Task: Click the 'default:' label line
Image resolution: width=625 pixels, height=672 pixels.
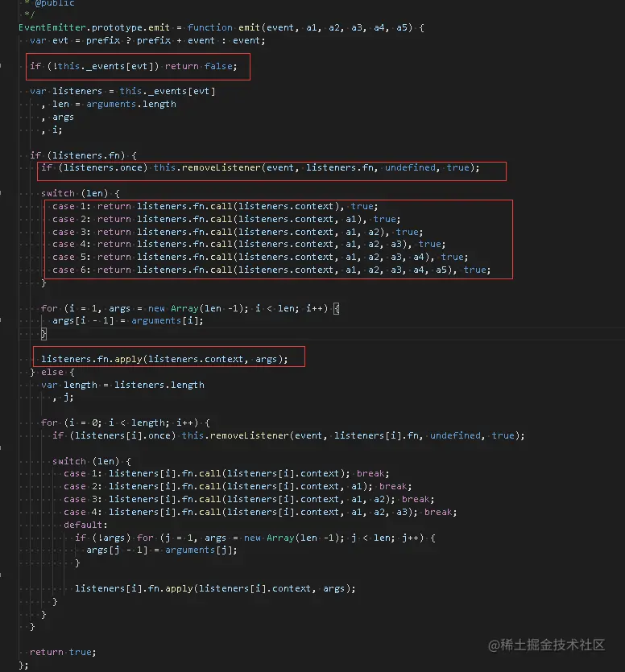Action: click(85, 525)
